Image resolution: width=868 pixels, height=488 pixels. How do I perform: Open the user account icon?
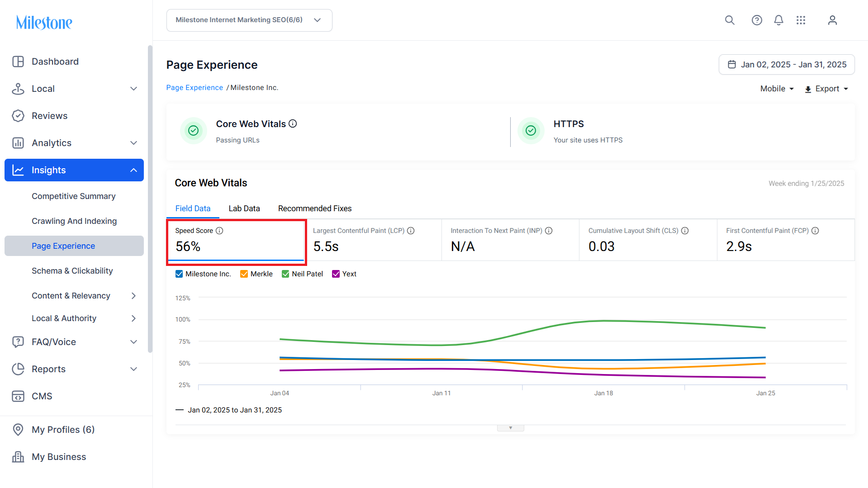click(x=832, y=20)
